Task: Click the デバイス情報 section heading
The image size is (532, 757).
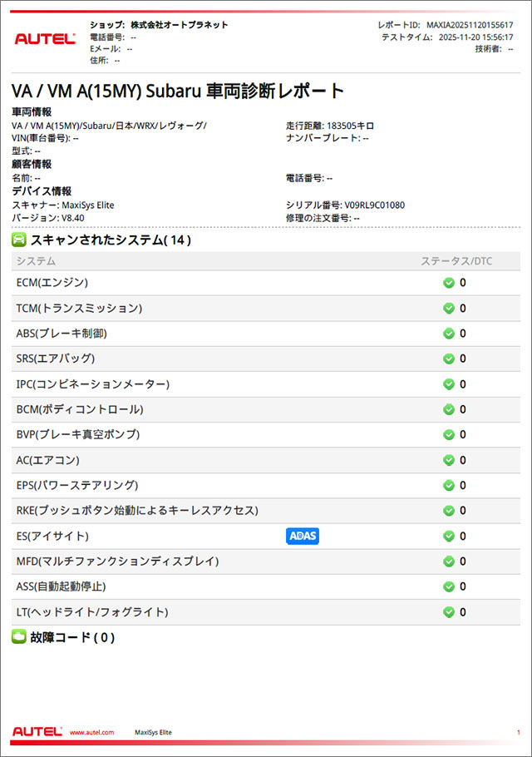Action: pos(42,191)
